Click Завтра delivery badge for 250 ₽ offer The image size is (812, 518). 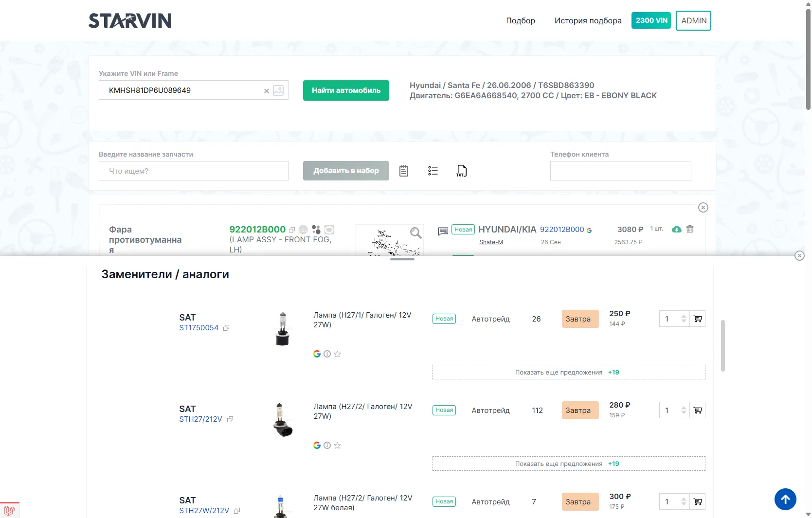point(580,319)
